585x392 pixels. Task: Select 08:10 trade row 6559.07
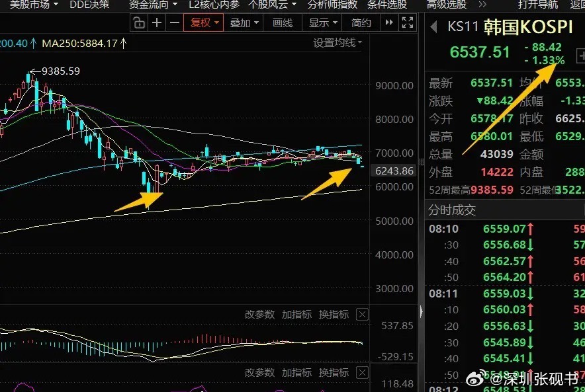click(x=505, y=229)
